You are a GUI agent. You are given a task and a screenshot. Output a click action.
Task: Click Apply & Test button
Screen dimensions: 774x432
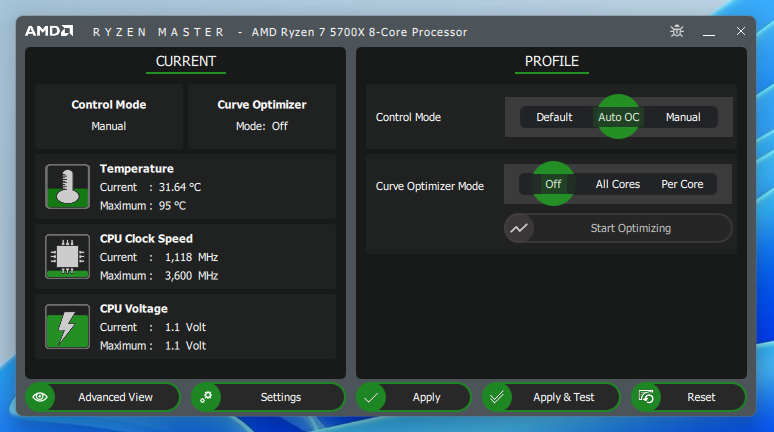pyautogui.click(x=551, y=397)
